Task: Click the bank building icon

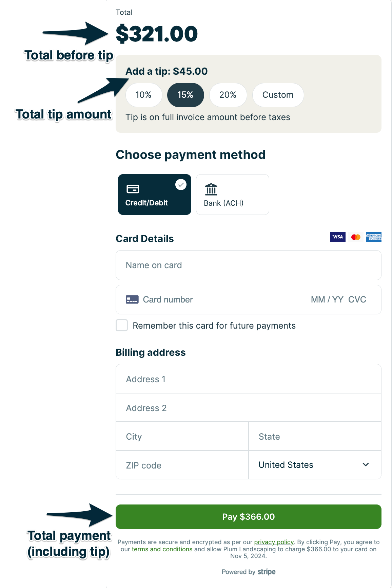Action: 211,189
